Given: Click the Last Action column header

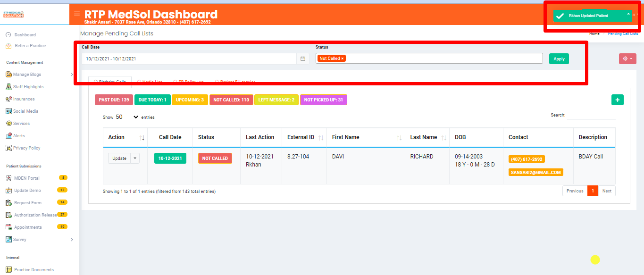Looking at the screenshot, I should [260, 137].
